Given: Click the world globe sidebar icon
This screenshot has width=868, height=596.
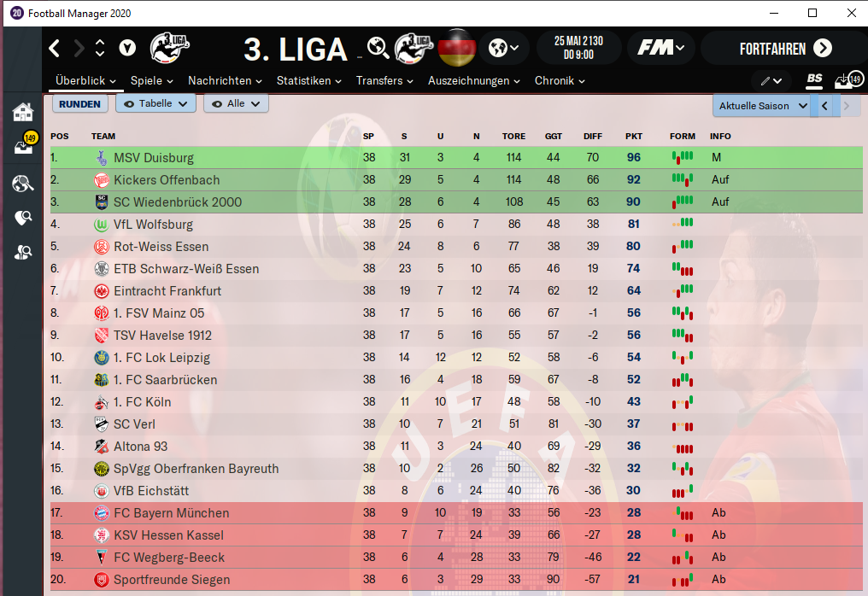Looking at the screenshot, I should point(23,184).
